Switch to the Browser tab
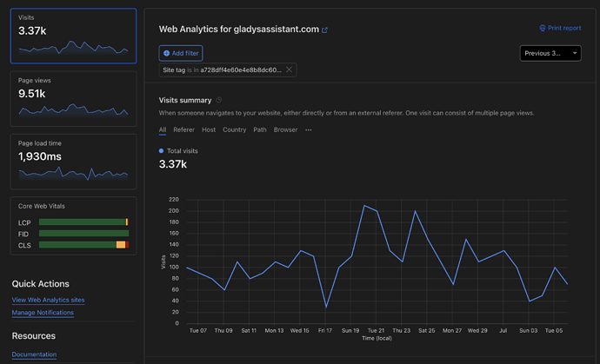 (x=285, y=130)
